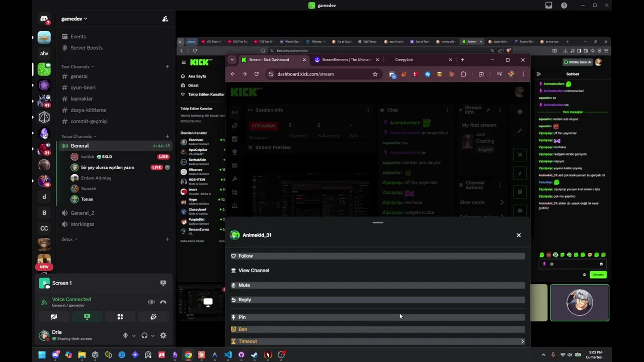This screenshot has height=362, width=644.
Task: Open headphone output options arrow
Action: click(x=152, y=335)
